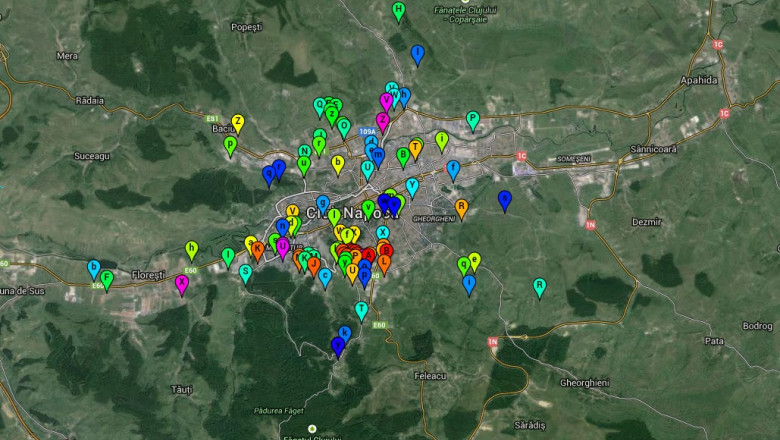Open the orange K marker
780x440 pixels.
tap(257, 251)
